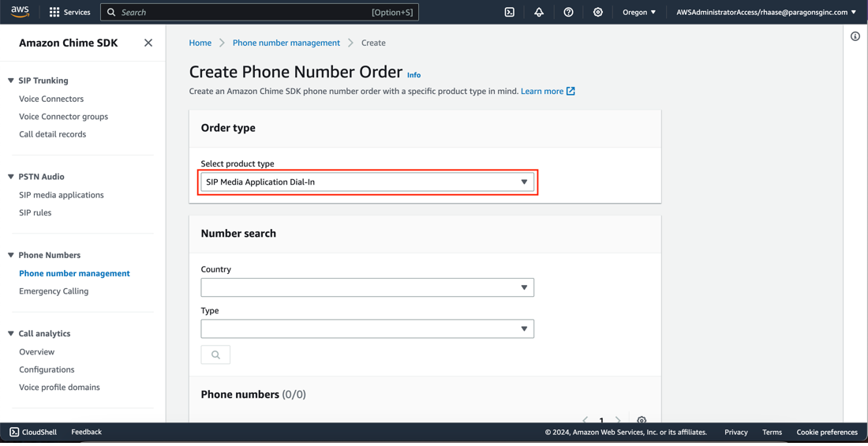Open the help question mark menu

click(568, 12)
